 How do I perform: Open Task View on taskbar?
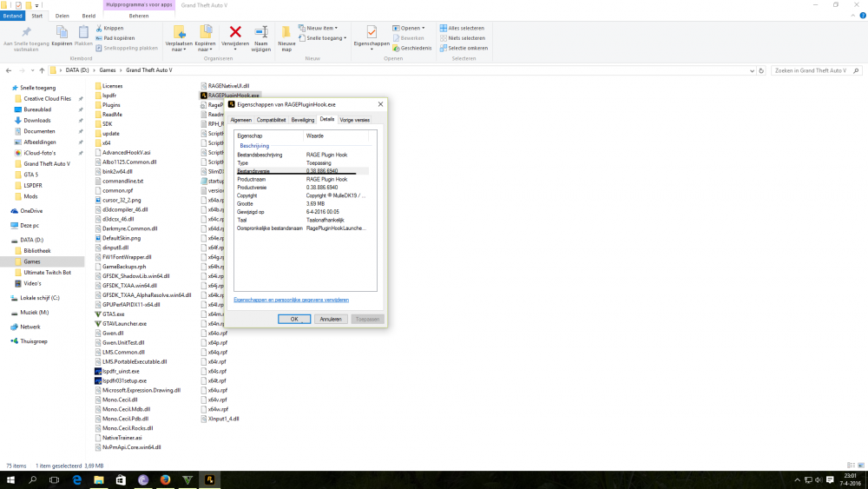[54, 479]
